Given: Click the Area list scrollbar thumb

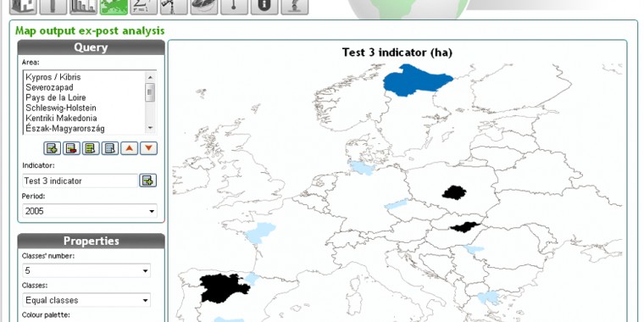Looking at the screenshot, I should pyautogui.click(x=150, y=92).
